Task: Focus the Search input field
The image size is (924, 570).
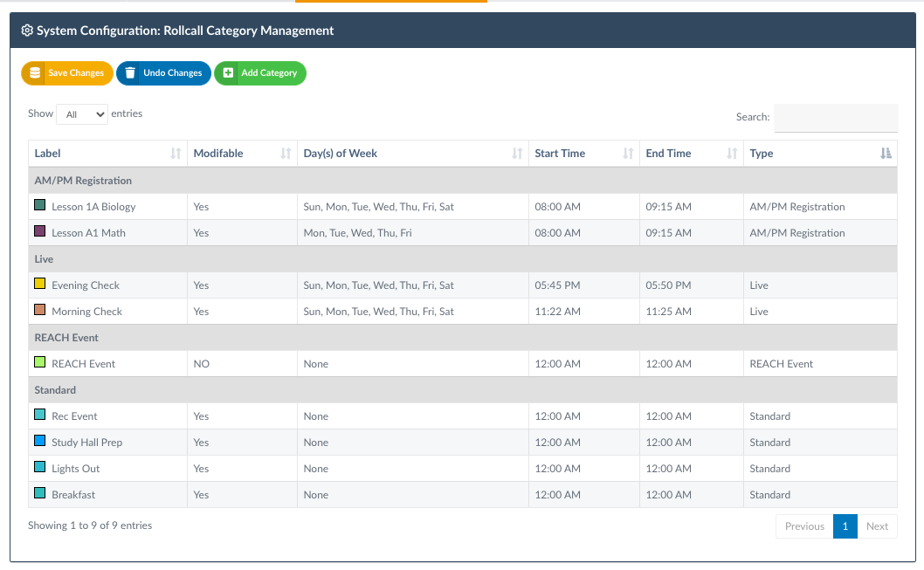Action: click(x=836, y=118)
